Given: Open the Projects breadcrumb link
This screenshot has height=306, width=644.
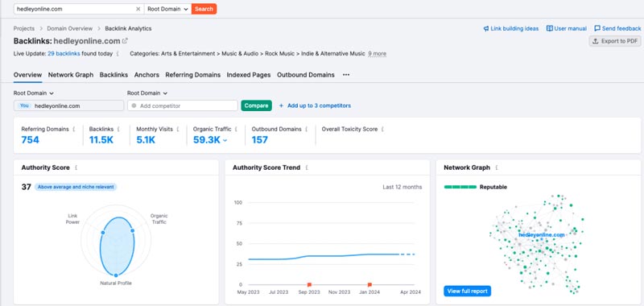Looking at the screenshot, I should click(x=24, y=29).
